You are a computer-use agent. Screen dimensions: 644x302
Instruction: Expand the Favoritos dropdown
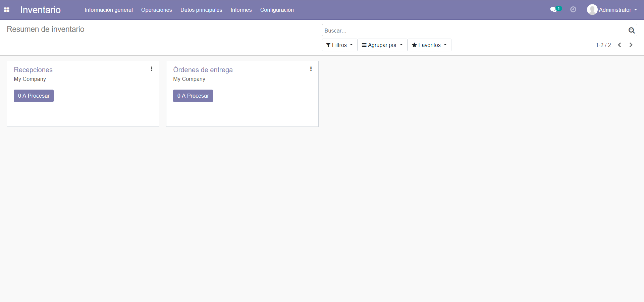[x=429, y=45]
